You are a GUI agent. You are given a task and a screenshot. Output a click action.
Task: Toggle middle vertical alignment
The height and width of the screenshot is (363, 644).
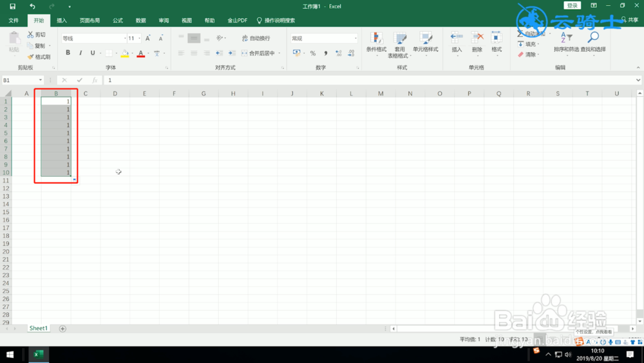(194, 38)
